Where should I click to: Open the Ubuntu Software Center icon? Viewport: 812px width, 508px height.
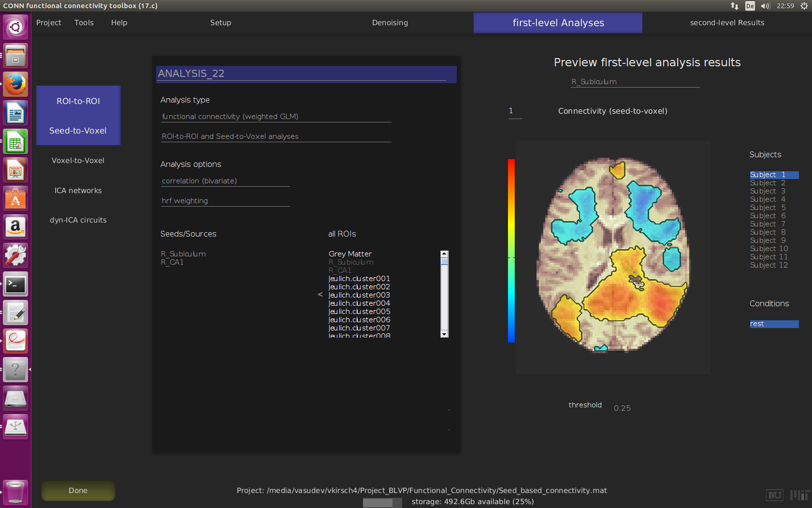coord(15,198)
